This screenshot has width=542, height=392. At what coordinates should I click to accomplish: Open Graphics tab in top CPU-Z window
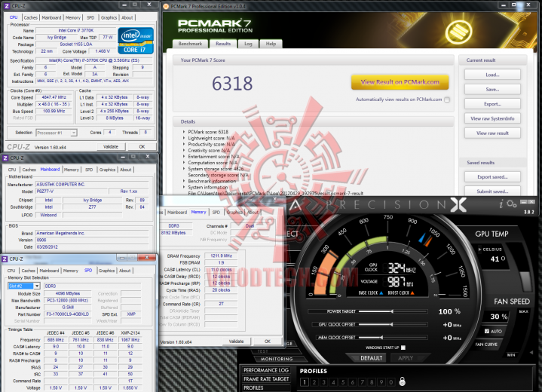(109, 17)
